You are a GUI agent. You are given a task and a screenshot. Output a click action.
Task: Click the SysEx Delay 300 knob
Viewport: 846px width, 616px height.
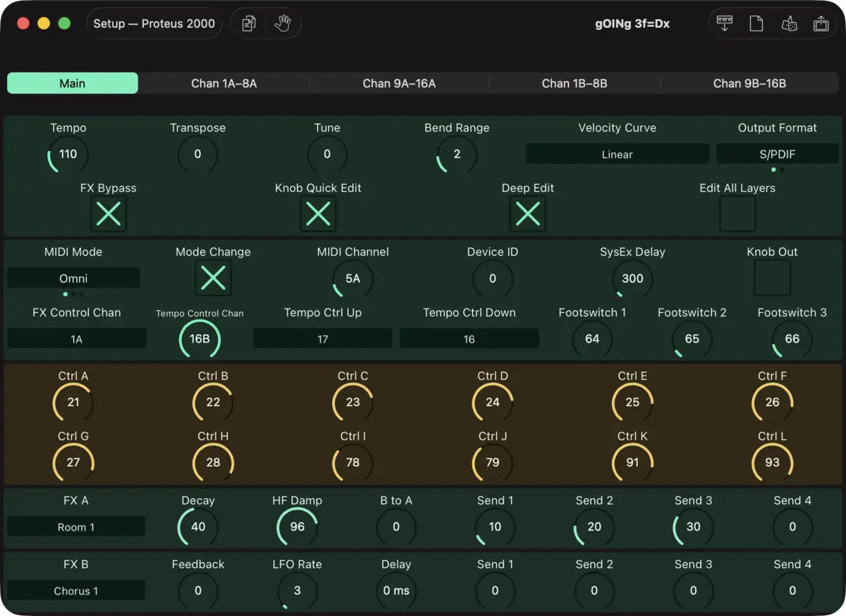632,278
